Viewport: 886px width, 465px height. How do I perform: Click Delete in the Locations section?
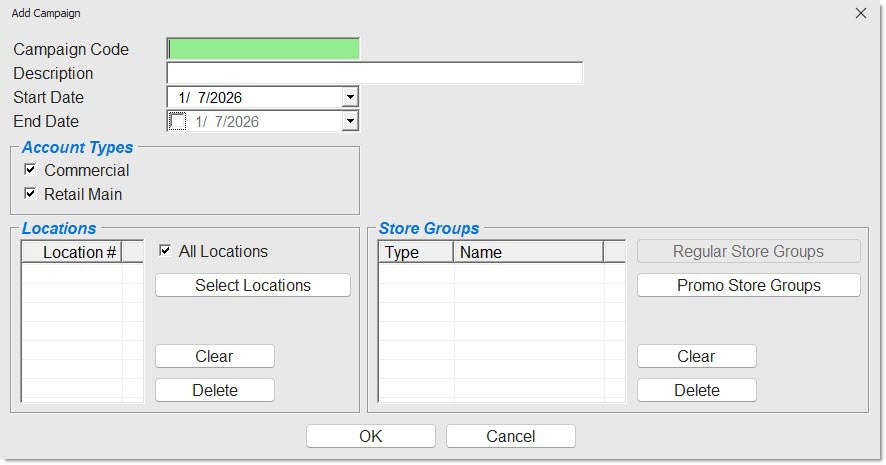pos(214,390)
